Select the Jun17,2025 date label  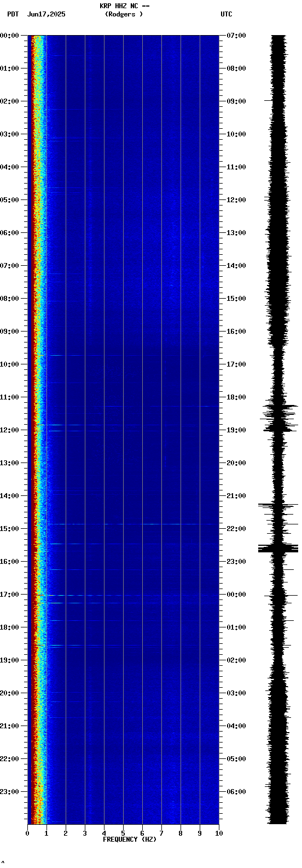coord(46,14)
